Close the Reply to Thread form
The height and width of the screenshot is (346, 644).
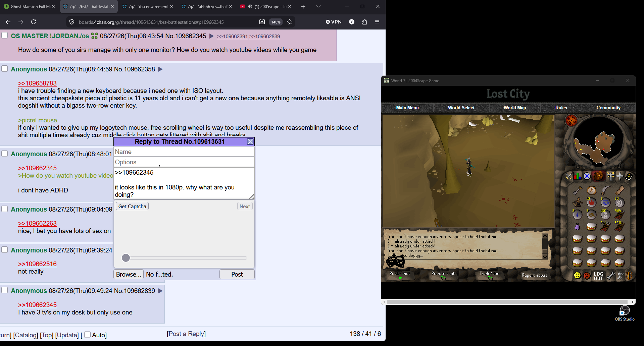[250, 142]
